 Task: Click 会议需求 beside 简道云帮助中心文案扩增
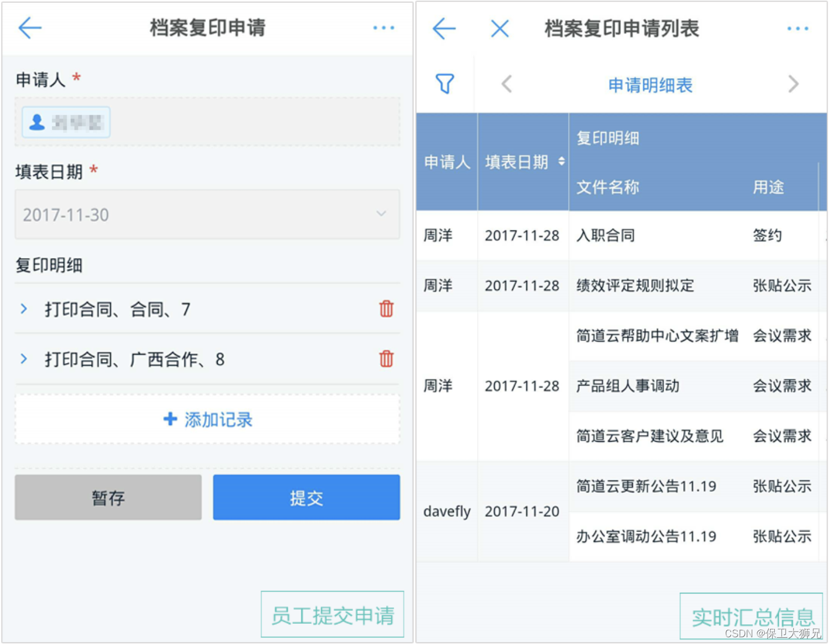click(x=782, y=335)
